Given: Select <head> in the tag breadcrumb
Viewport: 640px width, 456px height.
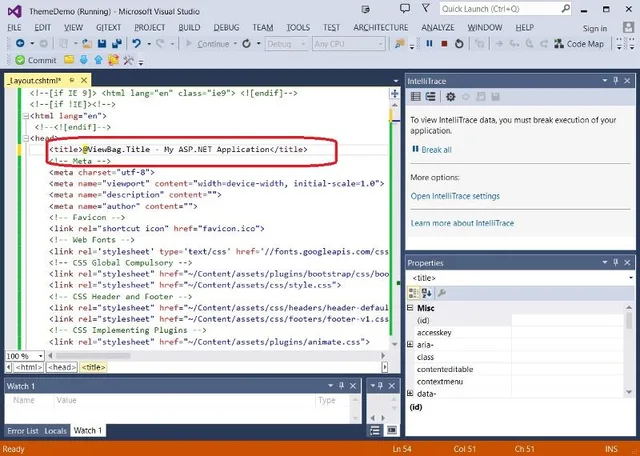Looking at the screenshot, I should click(x=62, y=367).
